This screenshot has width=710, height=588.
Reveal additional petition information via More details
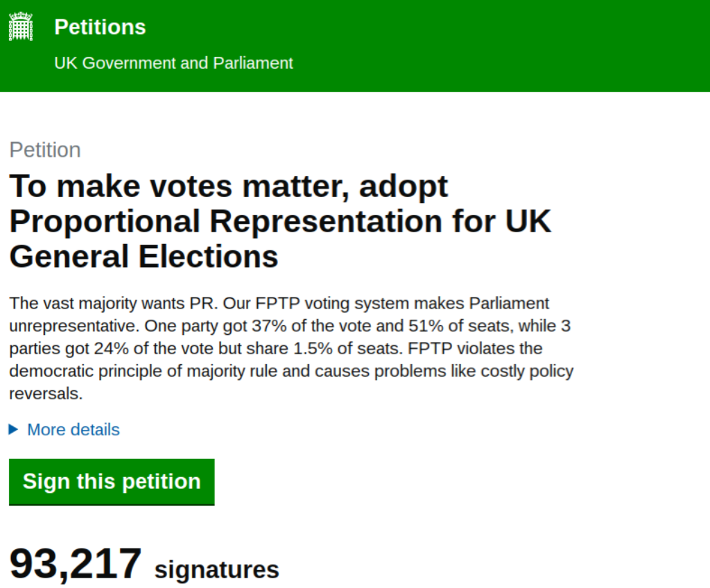73,429
